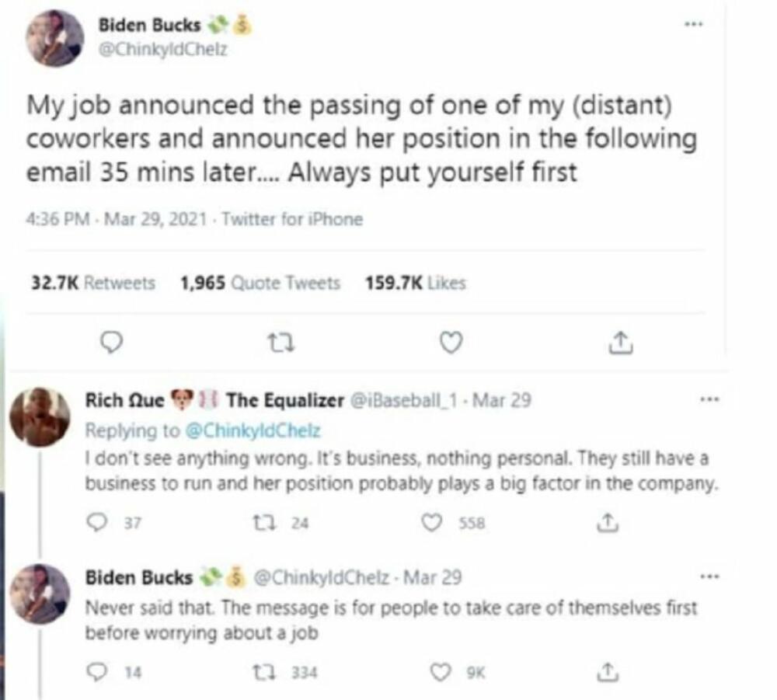Screen dimensions: 777x700
Task: Open more options on Biden Bucks' reply
Action: click(707, 577)
